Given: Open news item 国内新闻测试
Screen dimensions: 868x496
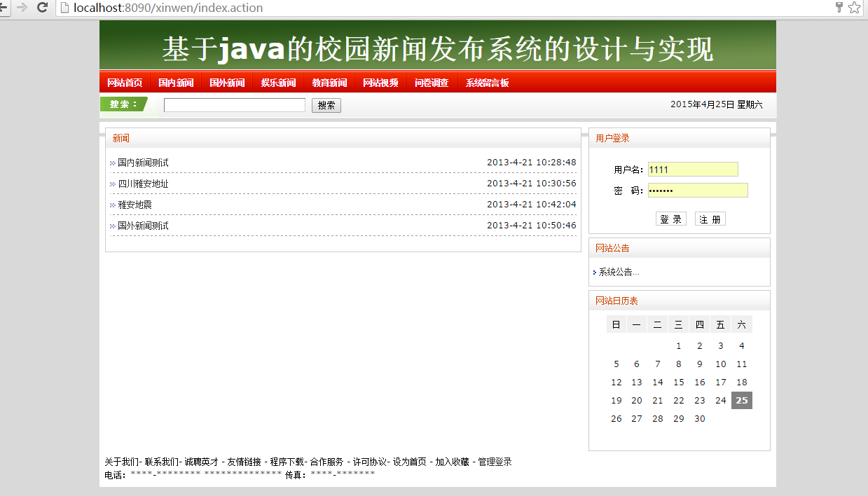Looking at the screenshot, I should [x=143, y=163].
